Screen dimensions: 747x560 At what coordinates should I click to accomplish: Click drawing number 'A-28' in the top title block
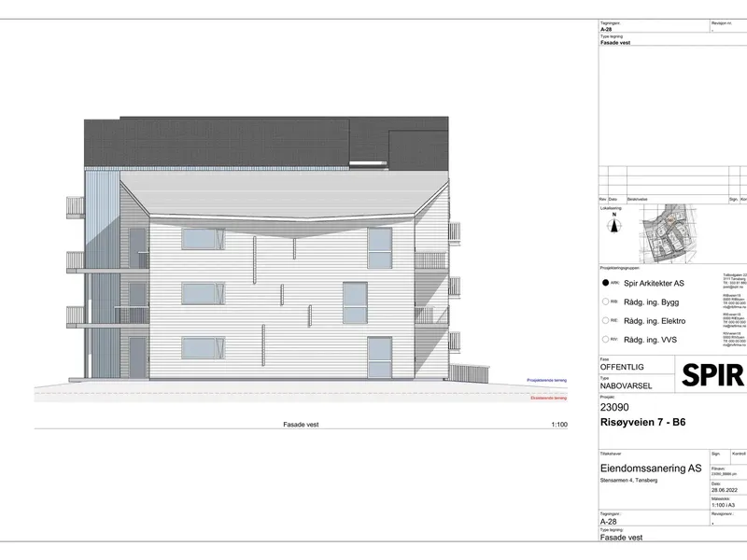click(606, 29)
